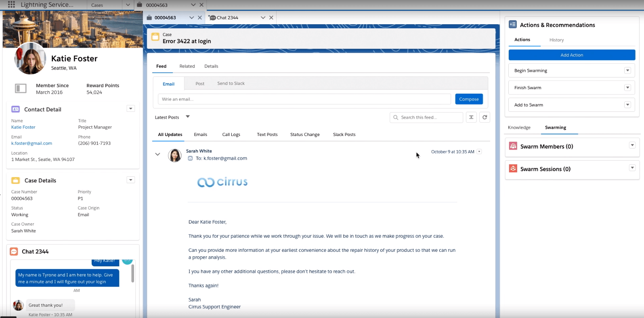Click the Contact Detail card icon
Viewport: 644px width, 318px height.
click(x=15, y=109)
